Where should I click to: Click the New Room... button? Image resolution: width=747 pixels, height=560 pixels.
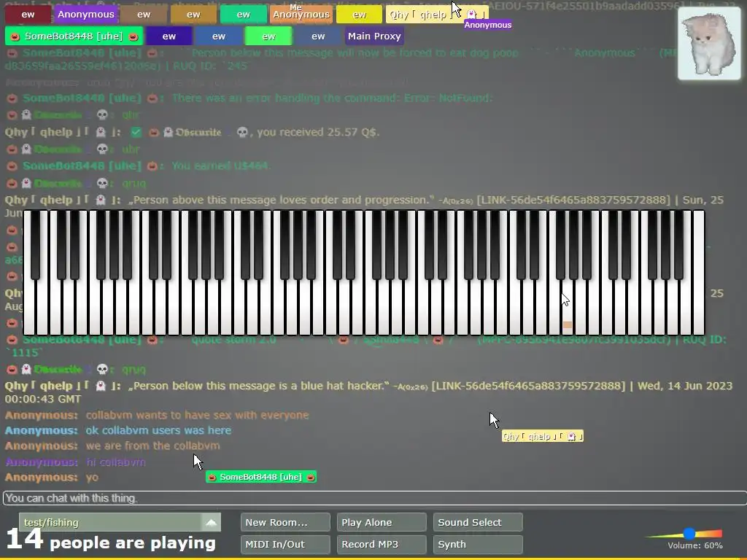coord(285,522)
